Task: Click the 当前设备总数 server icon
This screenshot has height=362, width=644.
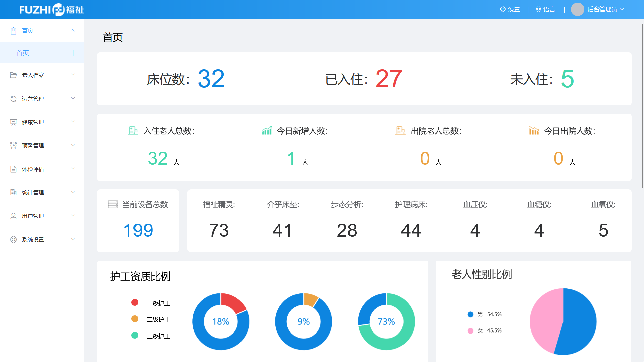Action: point(113,204)
